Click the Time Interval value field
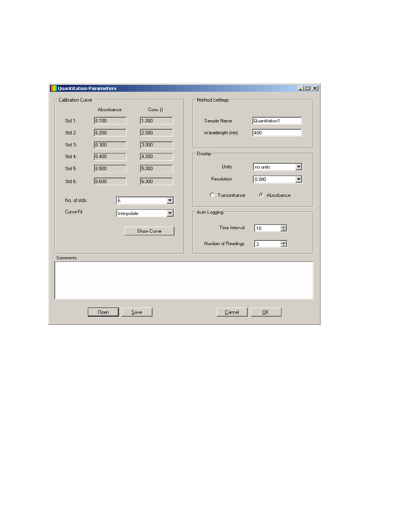This screenshot has width=411, height=532. (x=268, y=228)
